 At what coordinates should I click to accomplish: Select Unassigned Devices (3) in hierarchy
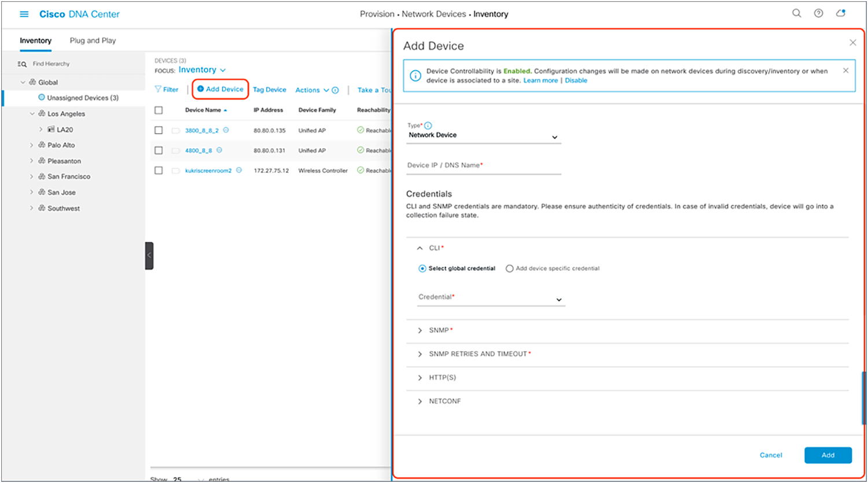click(x=83, y=98)
